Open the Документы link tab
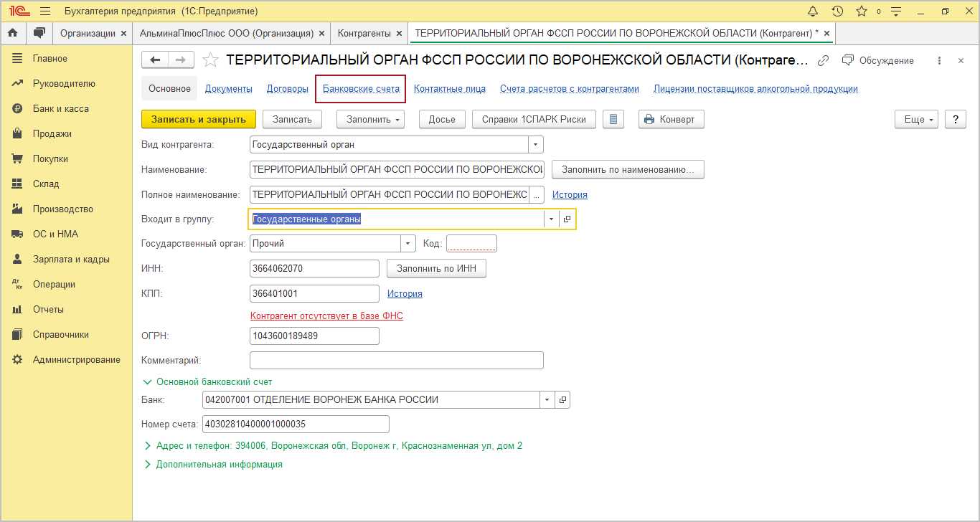Viewport: 980px width, 522px height. pos(229,89)
